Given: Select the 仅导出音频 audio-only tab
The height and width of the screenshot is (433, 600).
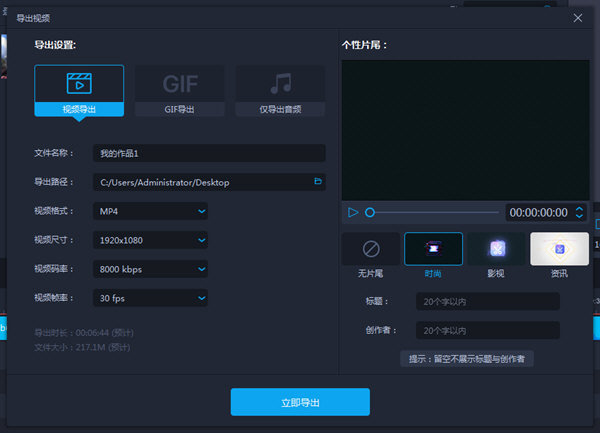Looking at the screenshot, I should (280, 91).
